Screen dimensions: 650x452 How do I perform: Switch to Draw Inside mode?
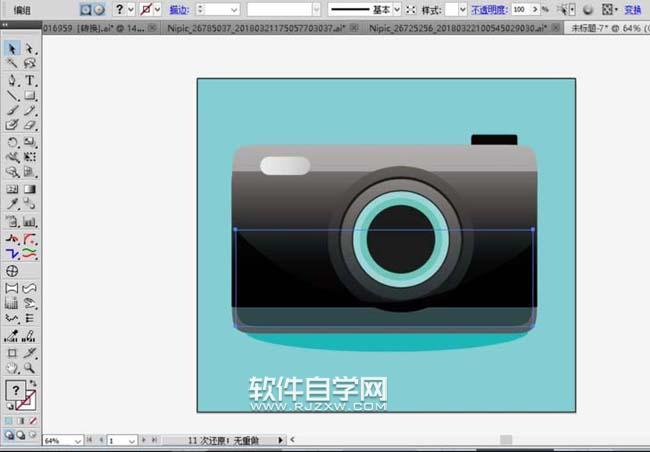click(32, 435)
